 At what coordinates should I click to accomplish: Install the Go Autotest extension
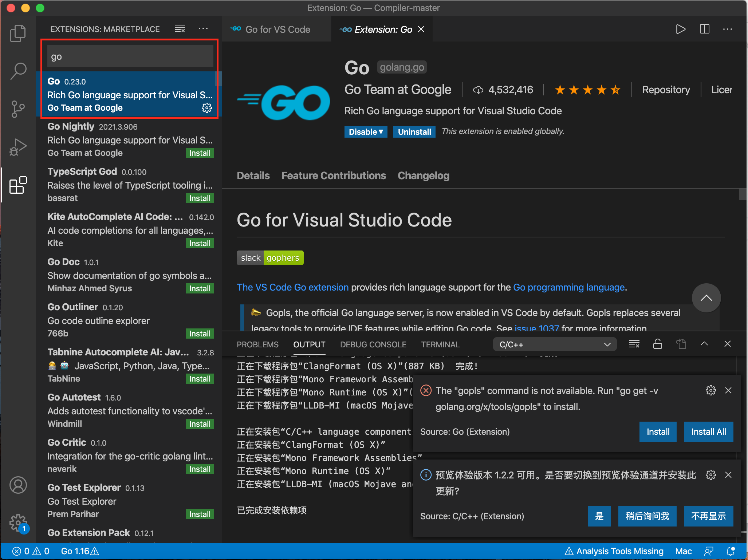[x=200, y=424]
